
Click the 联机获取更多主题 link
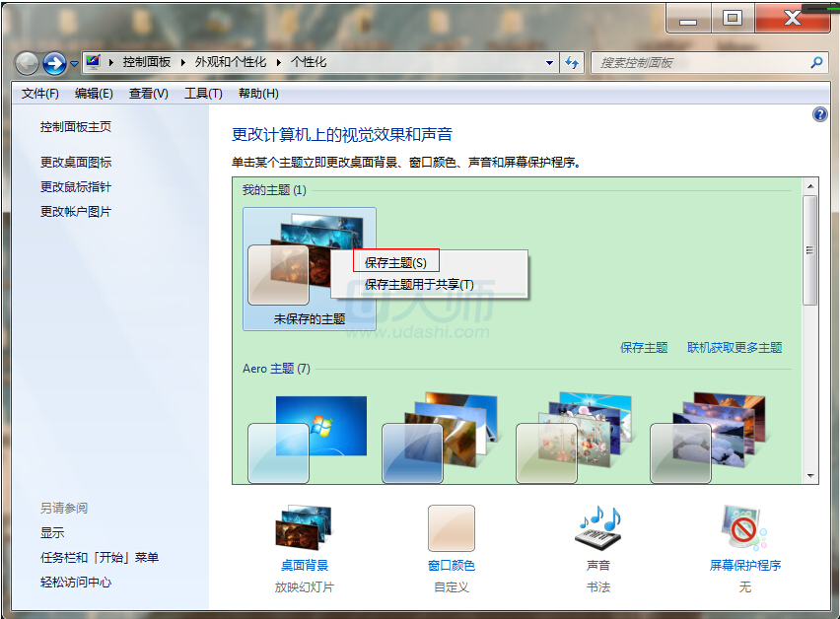tap(735, 347)
